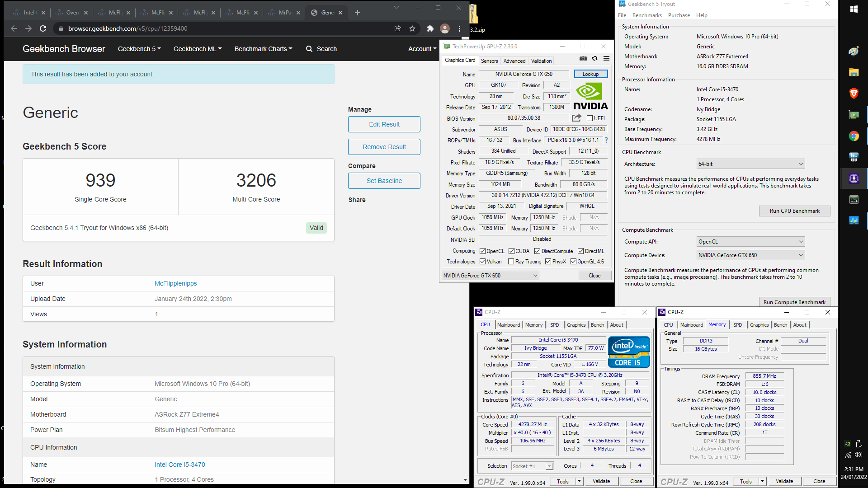Toggle the Vulkan checkbox
This screenshot has width=868, height=488.
(482, 262)
